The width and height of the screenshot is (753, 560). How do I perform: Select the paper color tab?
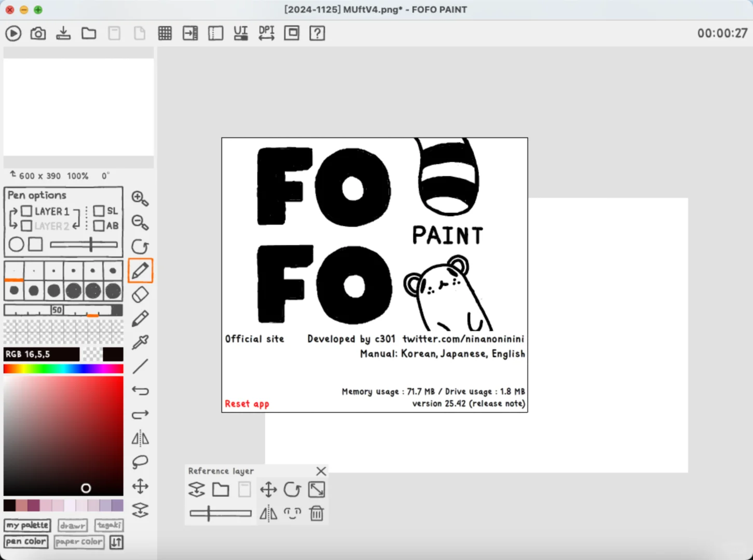[x=79, y=542]
